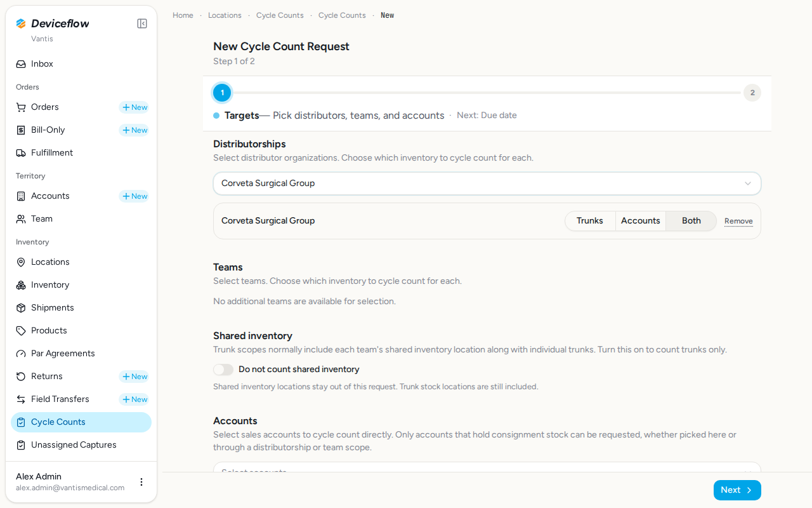
Task: Click the Fulfillment truck icon
Action: [x=21, y=153]
